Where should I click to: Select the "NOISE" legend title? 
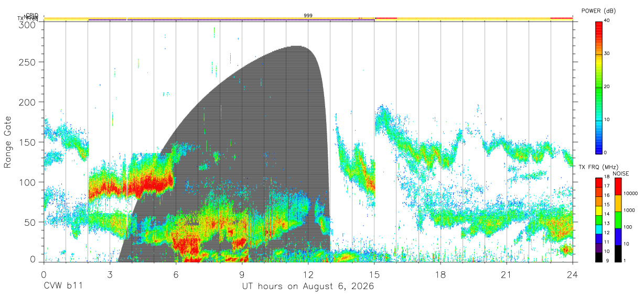tap(621, 173)
